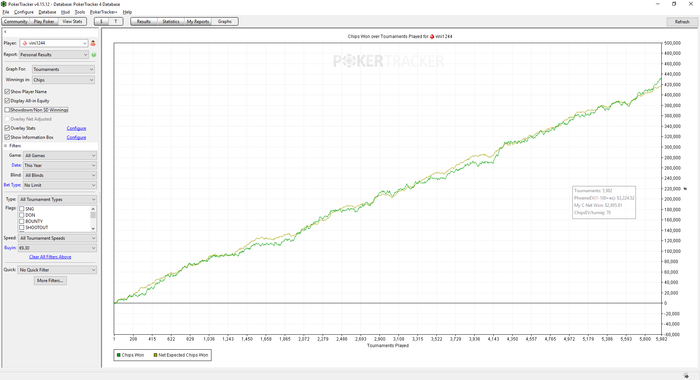Viewport: 700px width, 380px height.
Task: Uncheck Show Information Box
Action: tap(7, 138)
